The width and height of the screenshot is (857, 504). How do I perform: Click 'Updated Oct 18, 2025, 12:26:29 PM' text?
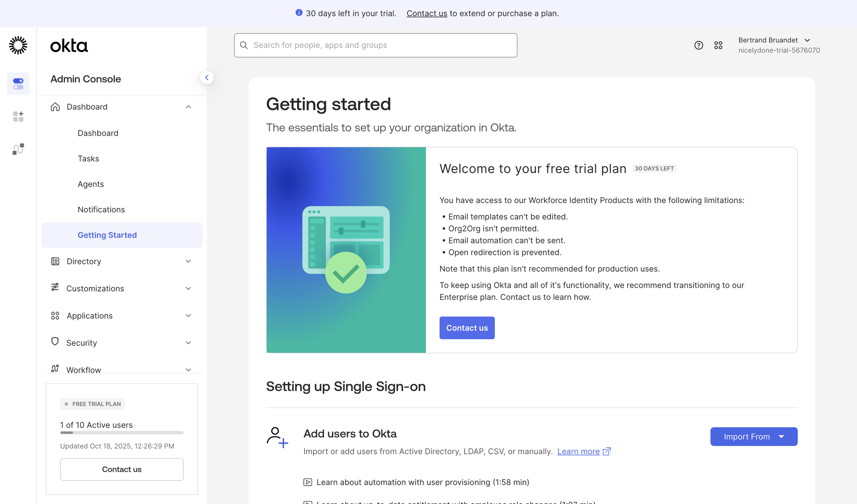coord(117,446)
